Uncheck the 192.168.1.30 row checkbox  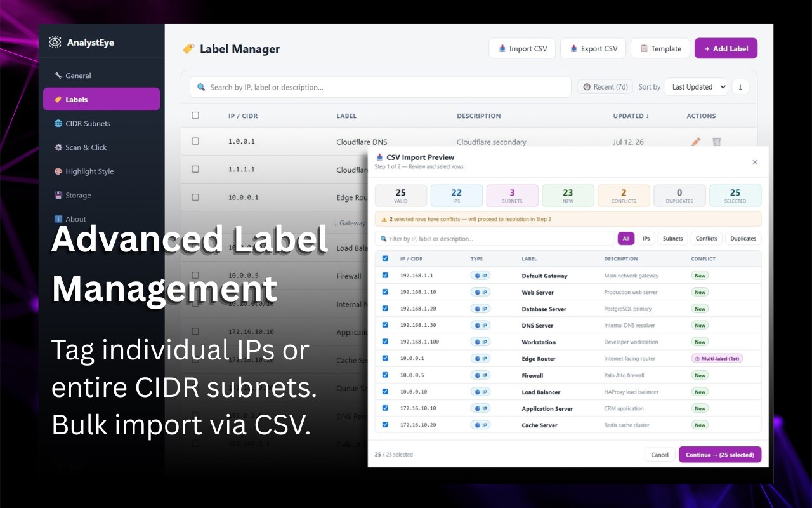coord(385,324)
